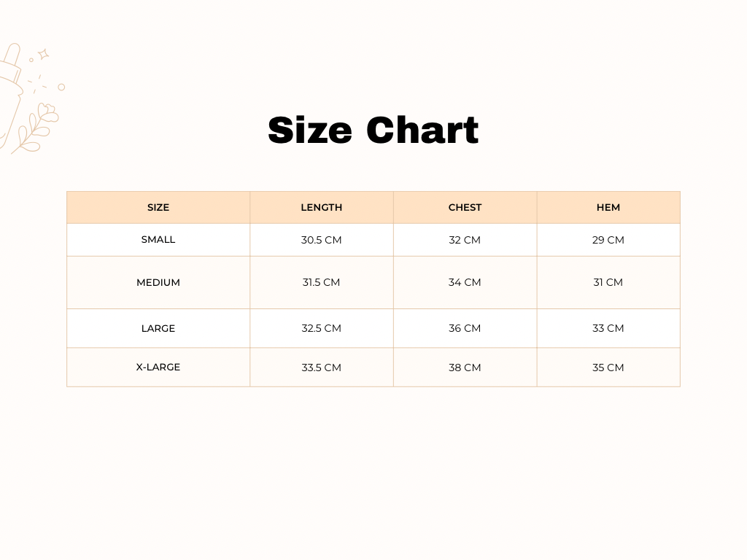Select the HEM column header

coord(608,207)
